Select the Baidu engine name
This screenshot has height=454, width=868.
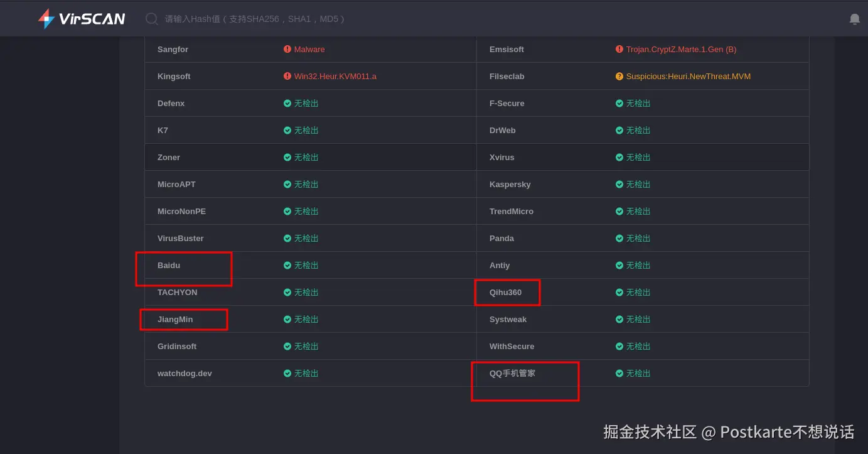[x=169, y=265]
